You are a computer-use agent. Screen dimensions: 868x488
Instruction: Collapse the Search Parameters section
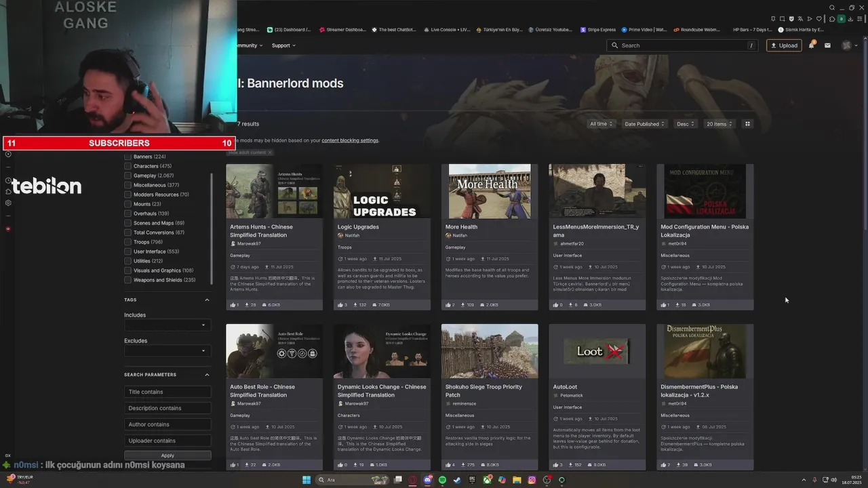coord(207,375)
